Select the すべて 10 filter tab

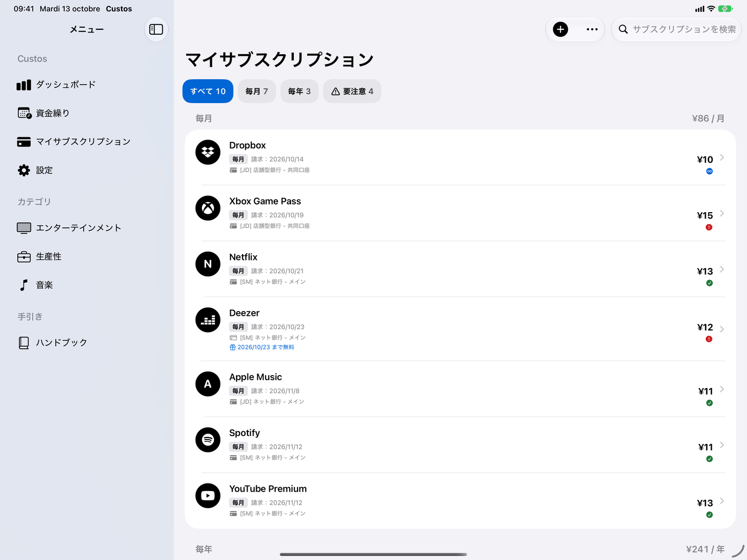(208, 91)
